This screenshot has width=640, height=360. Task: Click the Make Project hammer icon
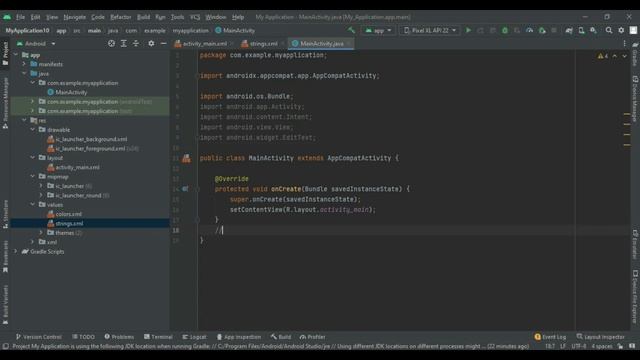[x=351, y=31]
